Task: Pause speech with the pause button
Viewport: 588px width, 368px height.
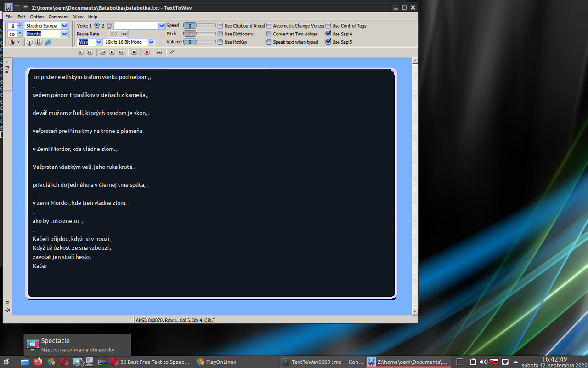Action: pyautogui.click(x=112, y=52)
